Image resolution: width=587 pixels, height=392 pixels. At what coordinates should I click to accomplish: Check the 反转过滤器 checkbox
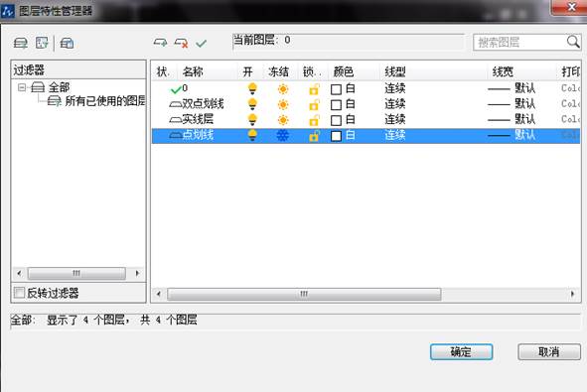tap(19, 293)
